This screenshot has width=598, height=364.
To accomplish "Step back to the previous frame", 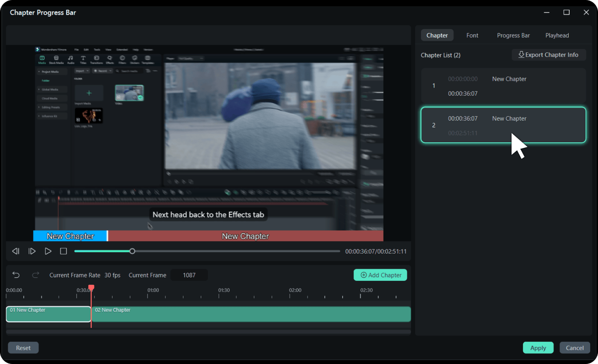I will click(16, 251).
